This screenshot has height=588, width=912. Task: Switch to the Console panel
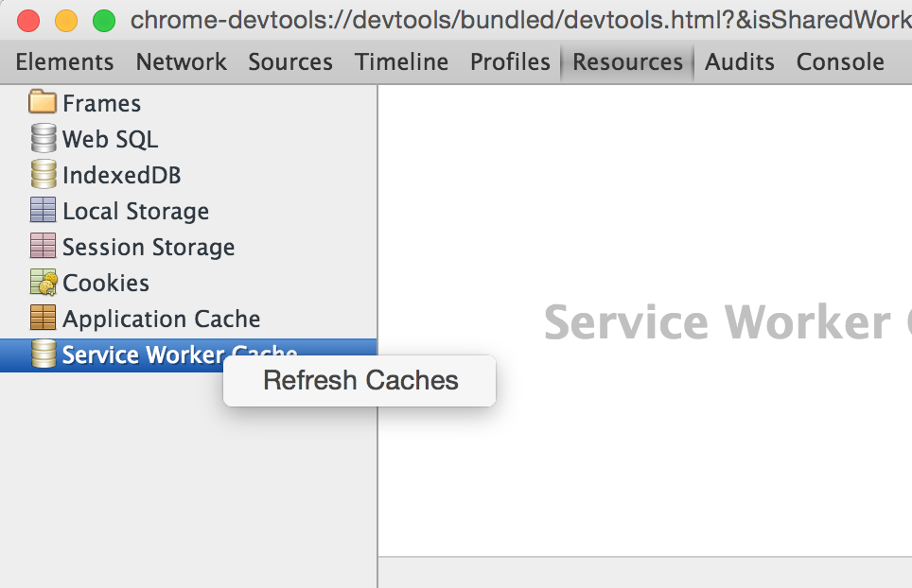pyautogui.click(x=839, y=61)
